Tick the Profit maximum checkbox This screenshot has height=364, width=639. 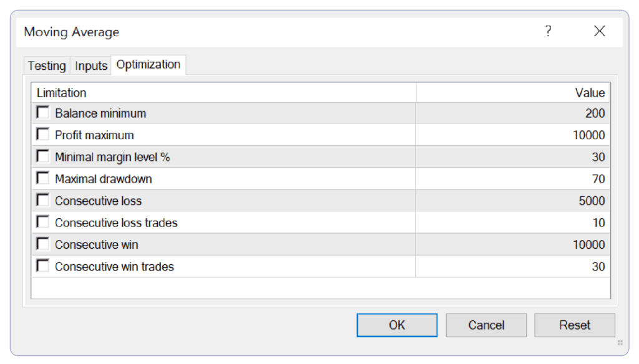tap(43, 135)
